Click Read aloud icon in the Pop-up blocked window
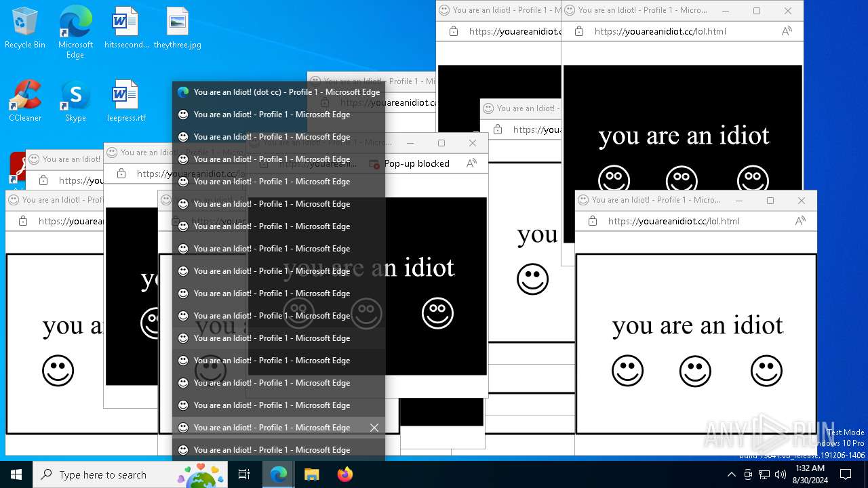 [472, 163]
